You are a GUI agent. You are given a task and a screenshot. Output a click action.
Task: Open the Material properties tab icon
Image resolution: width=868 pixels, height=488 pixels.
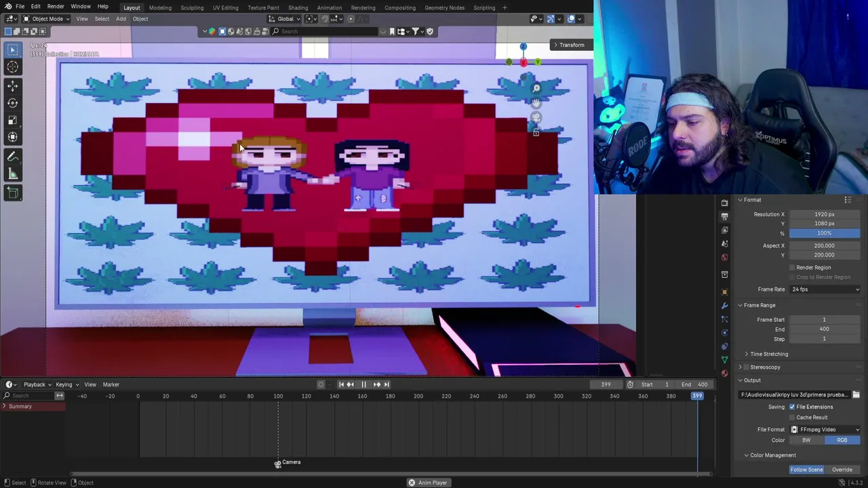pyautogui.click(x=724, y=373)
